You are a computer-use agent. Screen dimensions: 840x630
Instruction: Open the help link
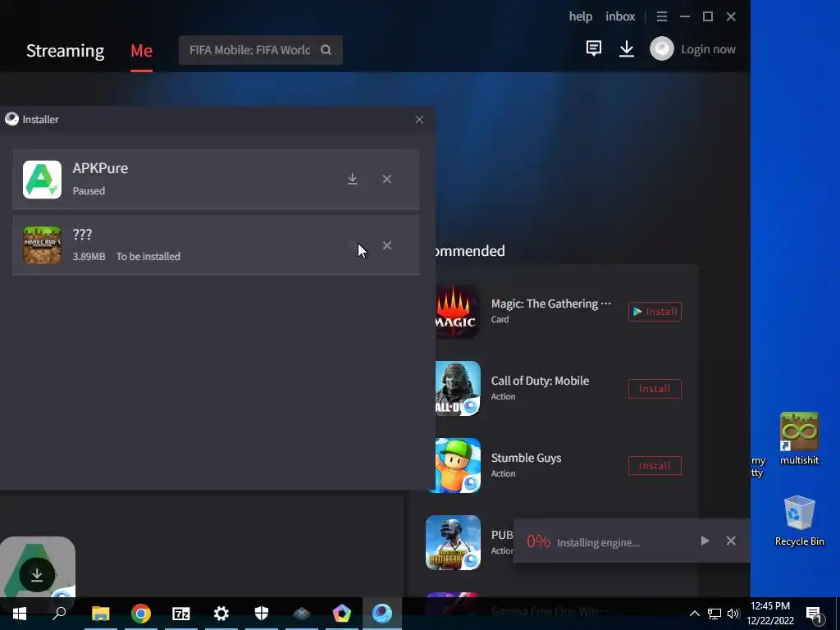581,16
